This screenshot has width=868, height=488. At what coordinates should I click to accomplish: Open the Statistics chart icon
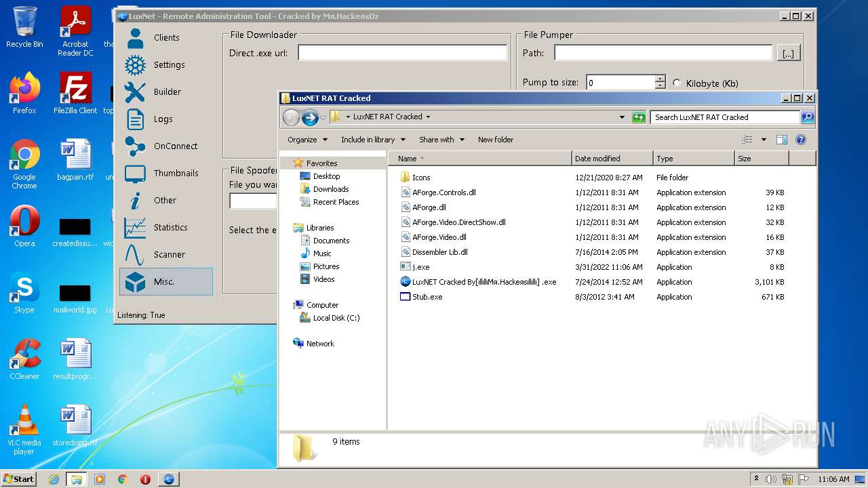[136, 228]
